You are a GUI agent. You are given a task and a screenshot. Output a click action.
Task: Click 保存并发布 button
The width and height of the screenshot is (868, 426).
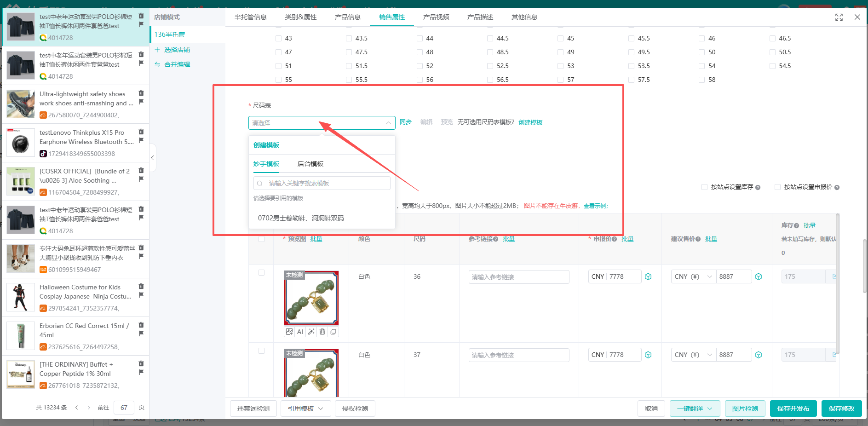pos(793,409)
